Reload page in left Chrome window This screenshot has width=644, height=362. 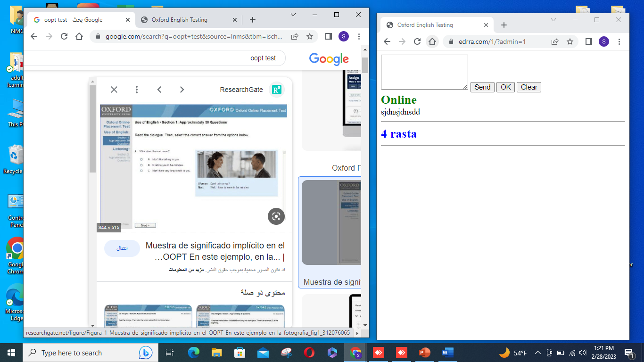click(x=64, y=36)
